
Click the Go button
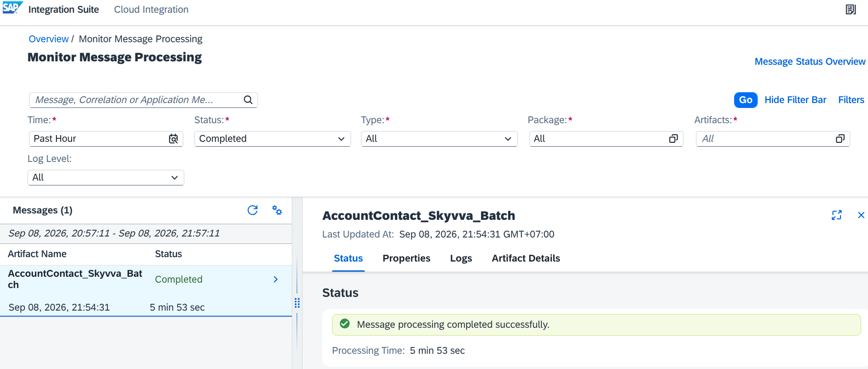pyautogui.click(x=745, y=100)
